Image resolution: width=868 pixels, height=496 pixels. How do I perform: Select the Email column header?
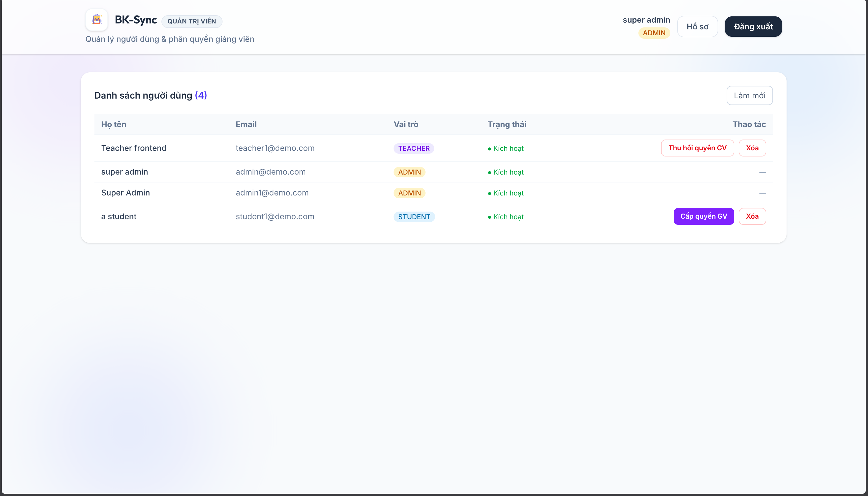point(246,124)
